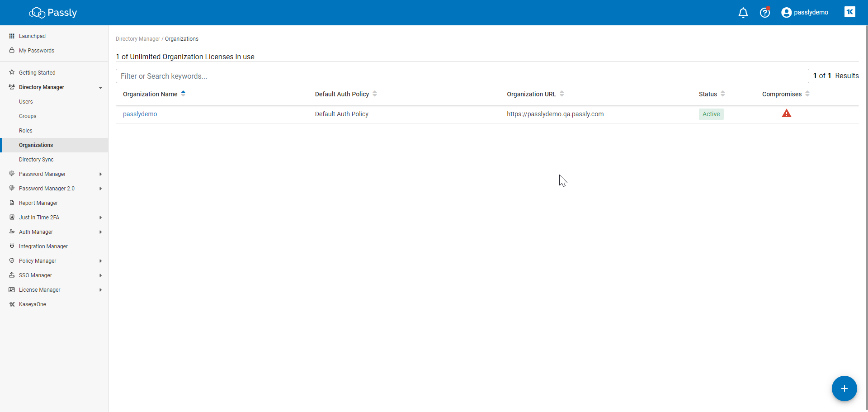Select Organizations in the sidebar
This screenshot has width=868, height=412.
pyautogui.click(x=54, y=145)
